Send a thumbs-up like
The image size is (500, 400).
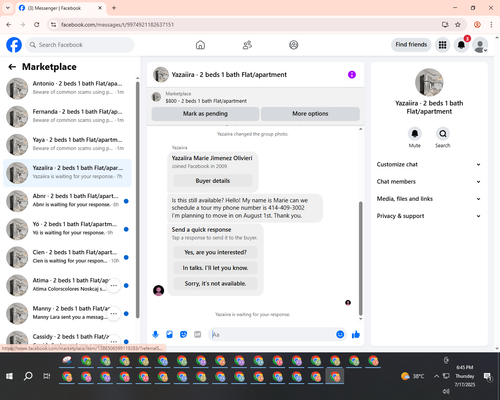click(356, 334)
